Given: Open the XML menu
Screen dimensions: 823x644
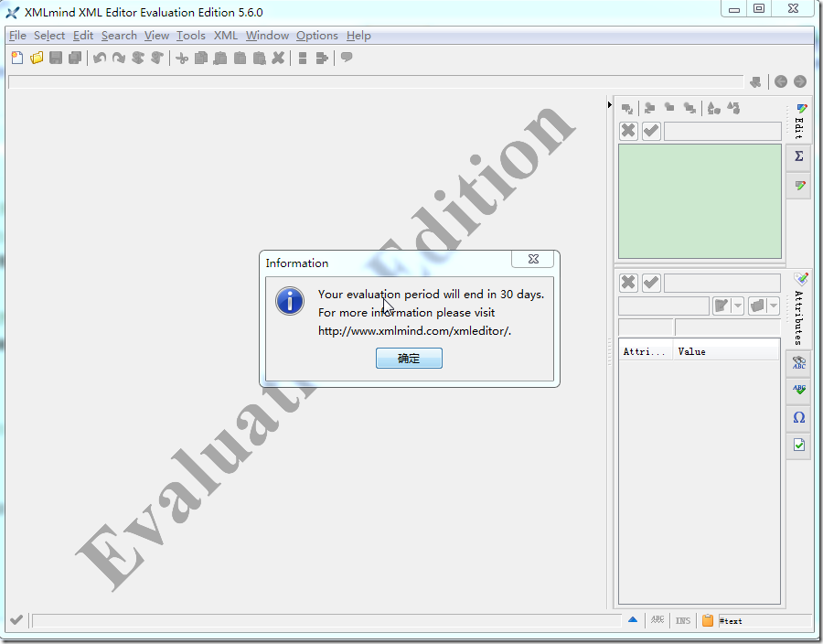Looking at the screenshot, I should [226, 36].
